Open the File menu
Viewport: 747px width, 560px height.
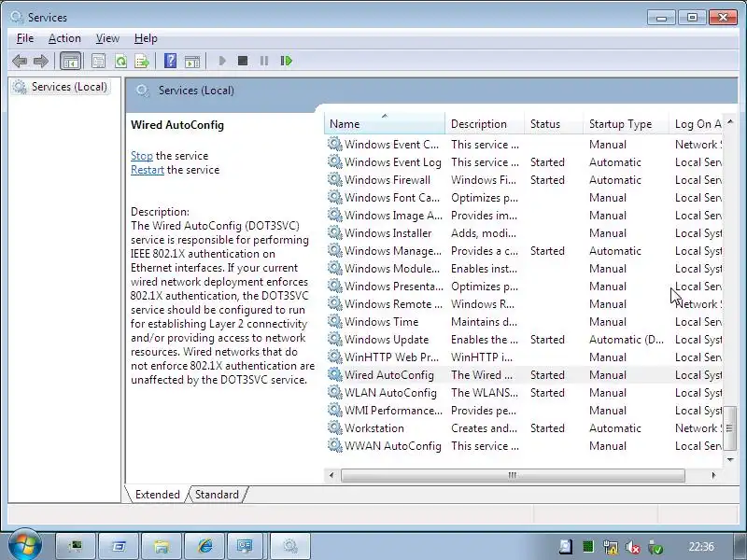pyautogui.click(x=25, y=38)
